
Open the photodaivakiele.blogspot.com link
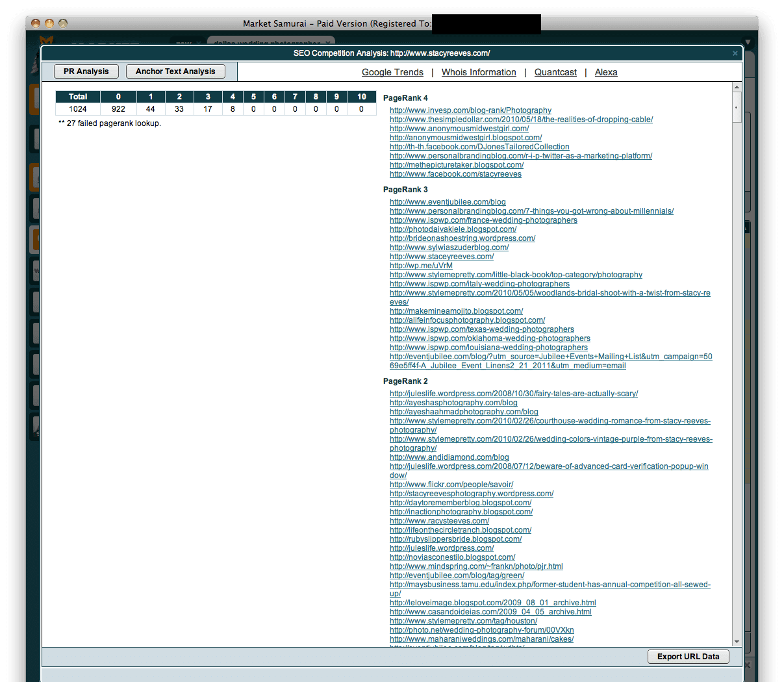(x=453, y=229)
